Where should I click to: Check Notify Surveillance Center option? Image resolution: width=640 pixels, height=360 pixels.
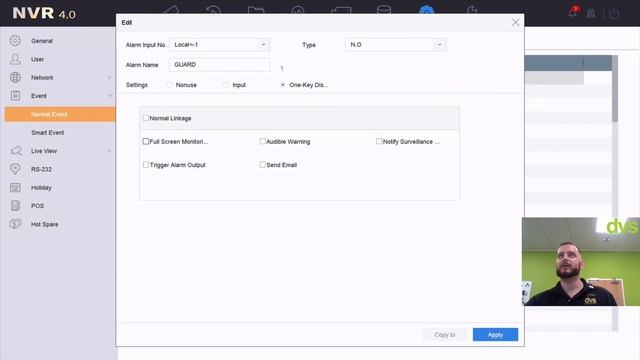coord(379,141)
